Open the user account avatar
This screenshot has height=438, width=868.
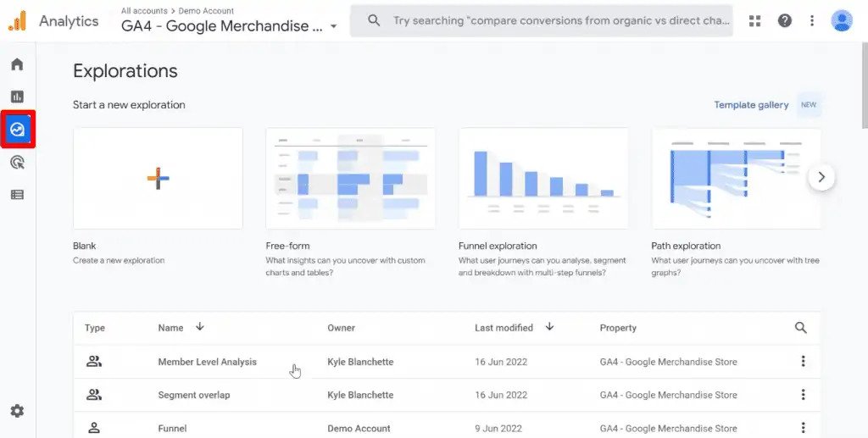tap(842, 21)
